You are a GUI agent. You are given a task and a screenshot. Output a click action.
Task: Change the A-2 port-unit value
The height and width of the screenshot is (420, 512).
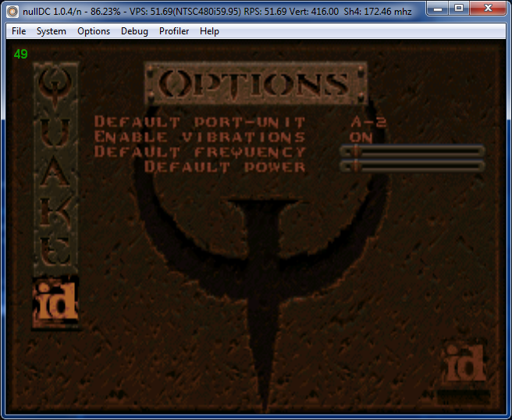pos(368,122)
